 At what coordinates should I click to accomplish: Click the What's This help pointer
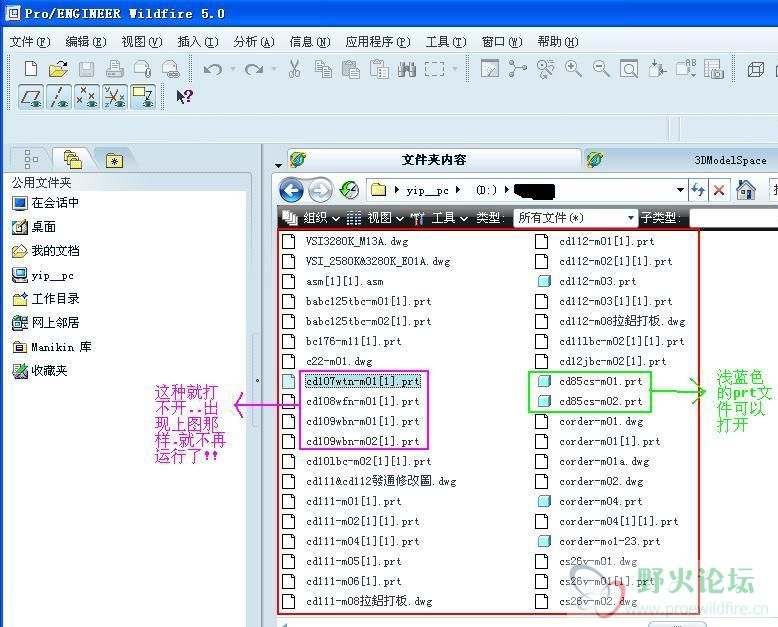[185, 96]
